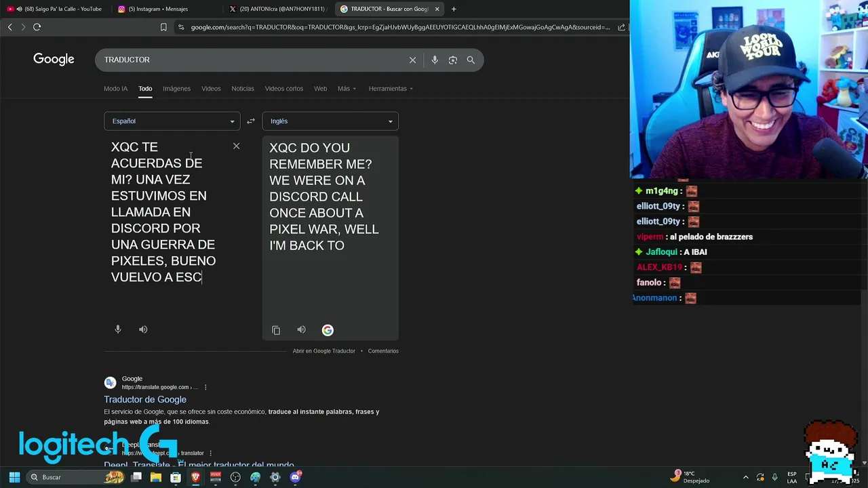The width and height of the screenshot is (868, 488).
Task: Open the Paint palette app in taskbar
Action: point(255,477)
